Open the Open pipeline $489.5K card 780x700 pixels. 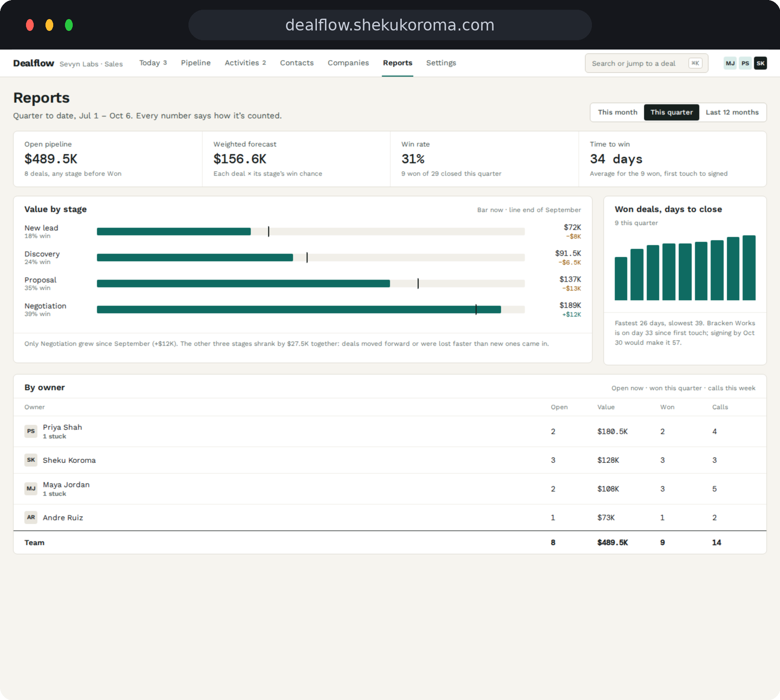tap(108, 159)
